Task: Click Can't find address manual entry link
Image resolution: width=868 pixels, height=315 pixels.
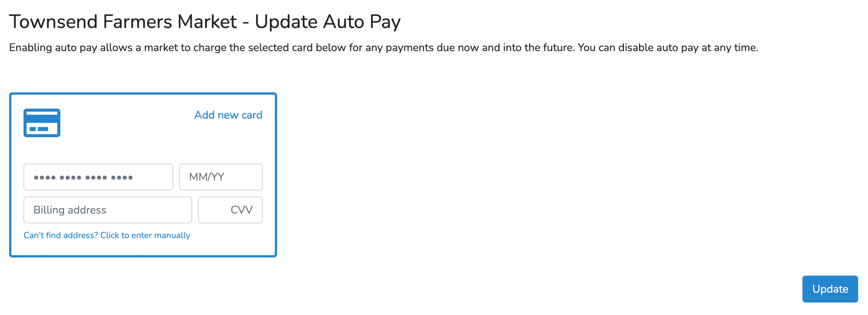Action: (x=107, y=235)
